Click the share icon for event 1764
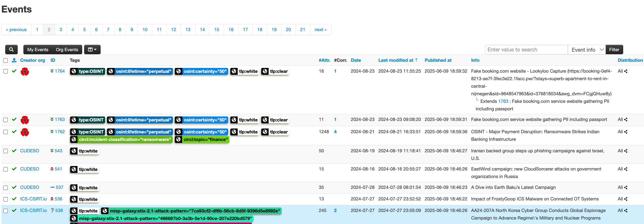 pyautogui.click(x=626, y=71)
